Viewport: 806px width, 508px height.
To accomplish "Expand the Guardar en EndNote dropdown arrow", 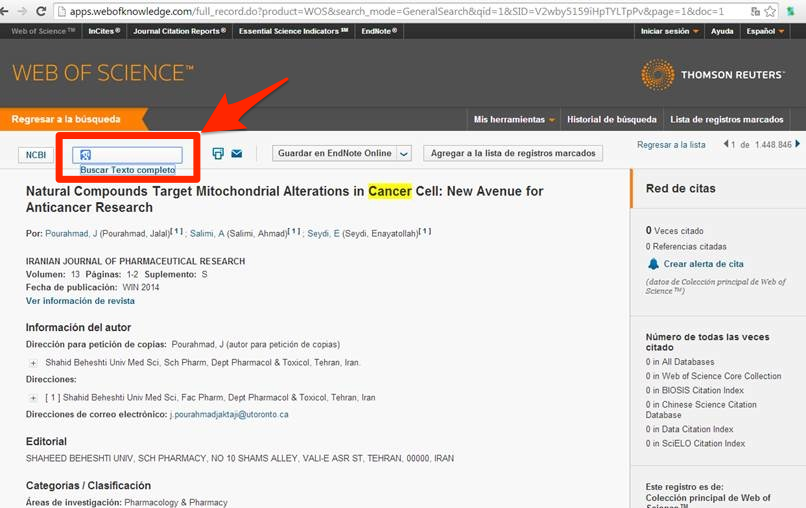I will [404, 153].
